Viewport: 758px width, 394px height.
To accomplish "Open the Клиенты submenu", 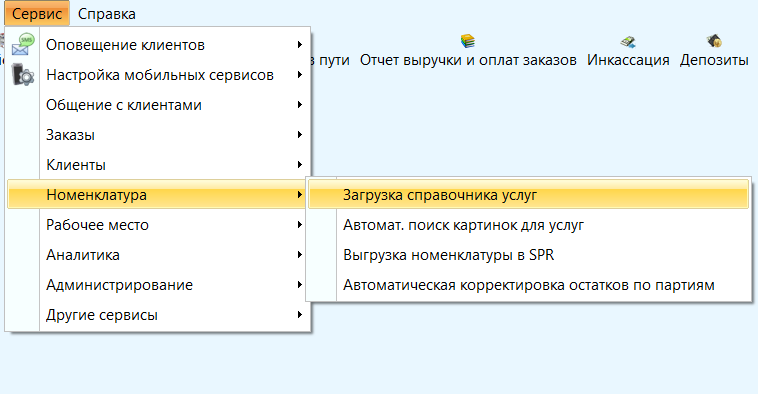I will pyautogui.click(x=158, y=165).
